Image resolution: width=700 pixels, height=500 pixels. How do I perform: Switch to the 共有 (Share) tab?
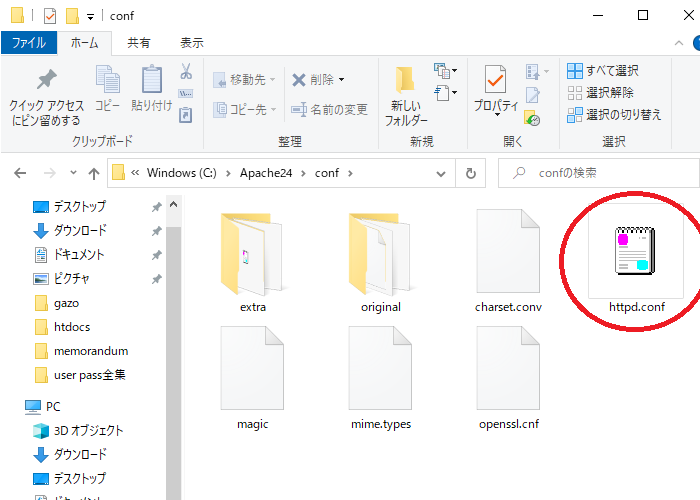tap(139, 43)
